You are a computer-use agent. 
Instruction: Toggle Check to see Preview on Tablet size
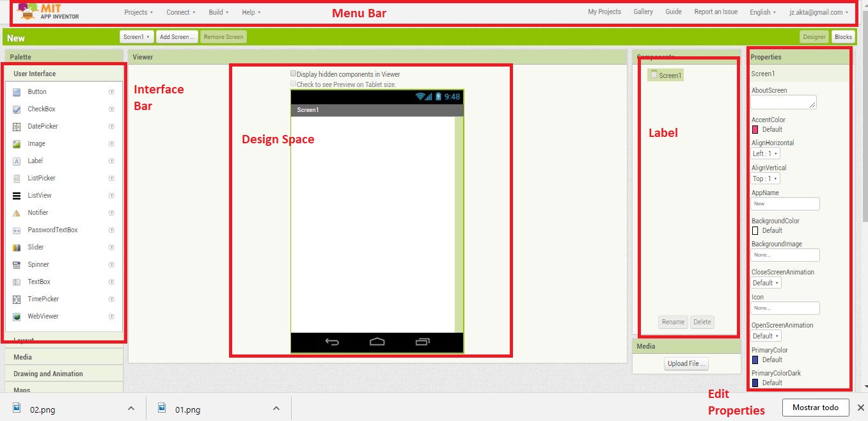(x=294, y=84)
